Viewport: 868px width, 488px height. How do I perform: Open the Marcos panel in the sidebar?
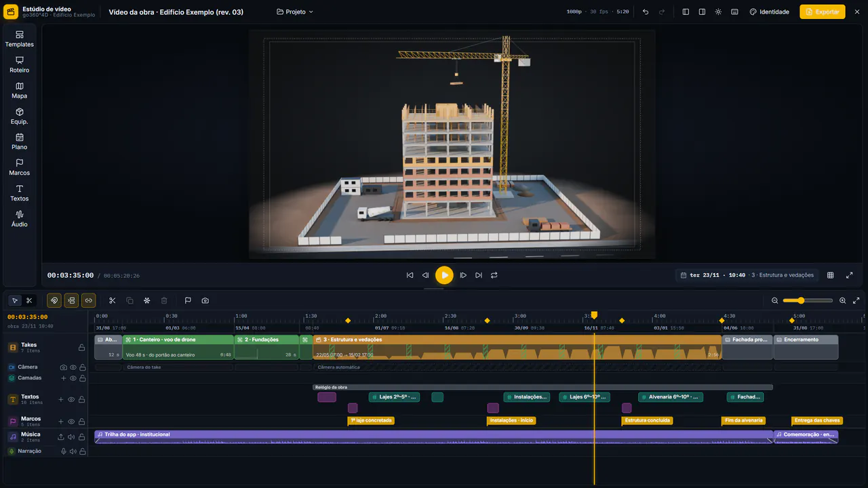click(19, 167)
